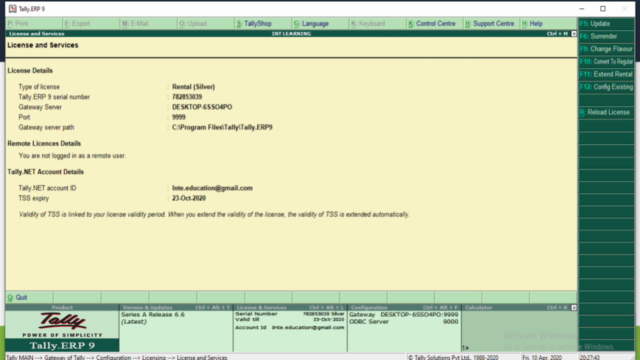The width and height of the screenshot is (640, 360).
Task: Minimize the Tally.ERP 9 window
Action: [x=582, y=9]
